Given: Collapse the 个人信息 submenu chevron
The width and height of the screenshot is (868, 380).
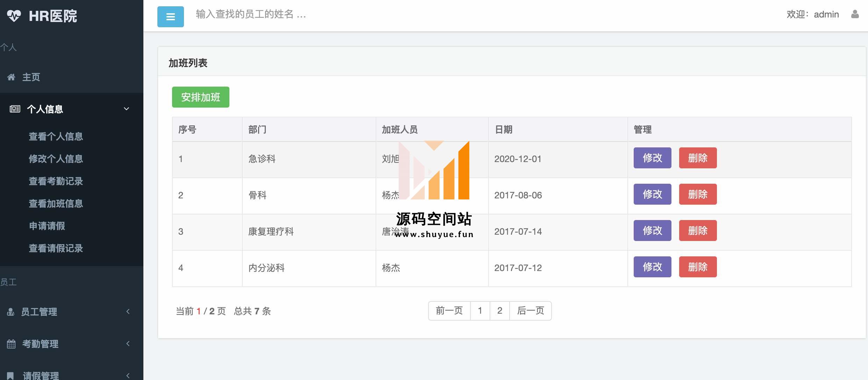Looking at the screenshot, I should (127, 109).
